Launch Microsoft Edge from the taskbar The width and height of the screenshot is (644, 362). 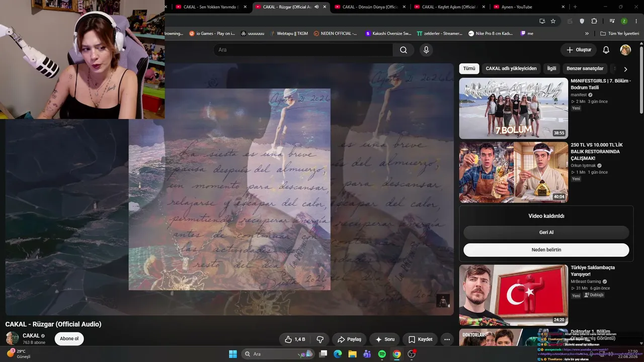[338, 354]
